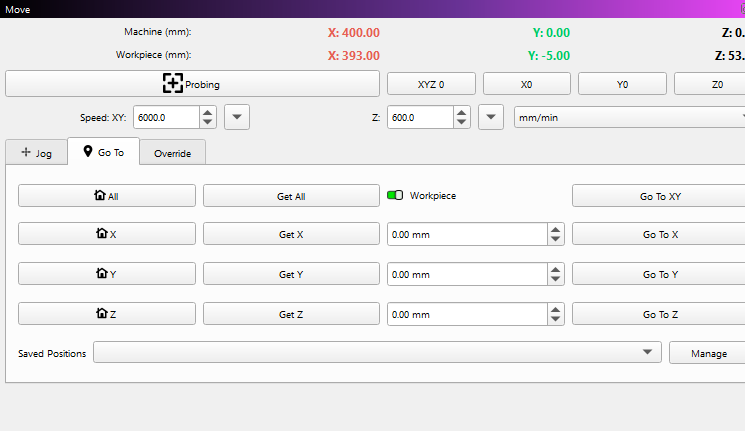
Task: Expand the mm/min units combo box
Action: (x=628, y=117)
